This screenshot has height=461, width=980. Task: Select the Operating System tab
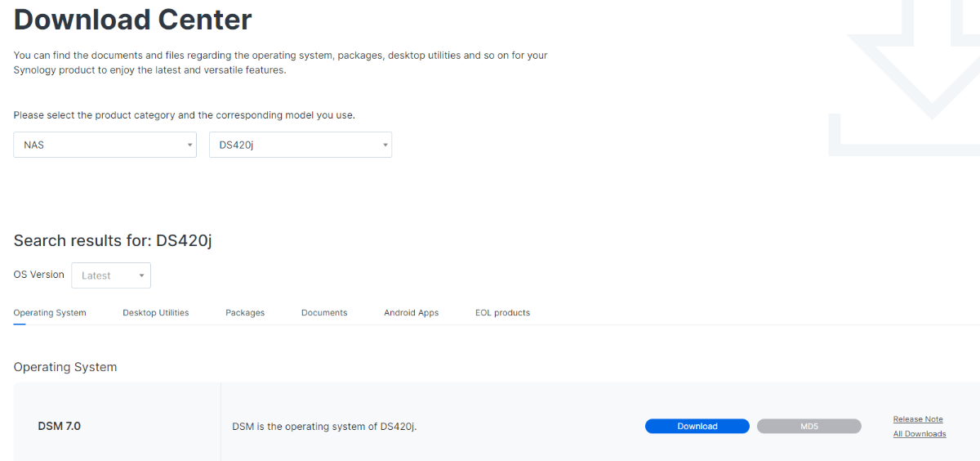coord(50,312)
